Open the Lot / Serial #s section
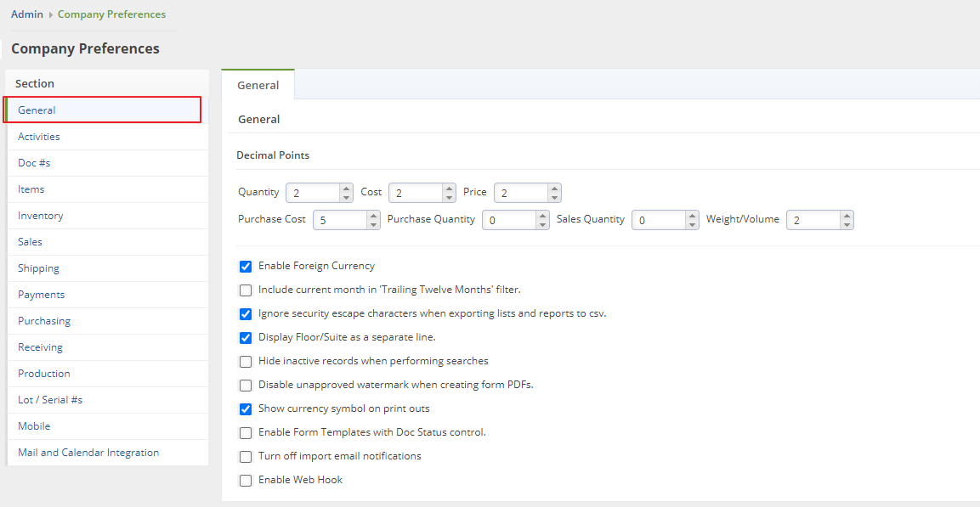The image size is (980, 507). 107,400
